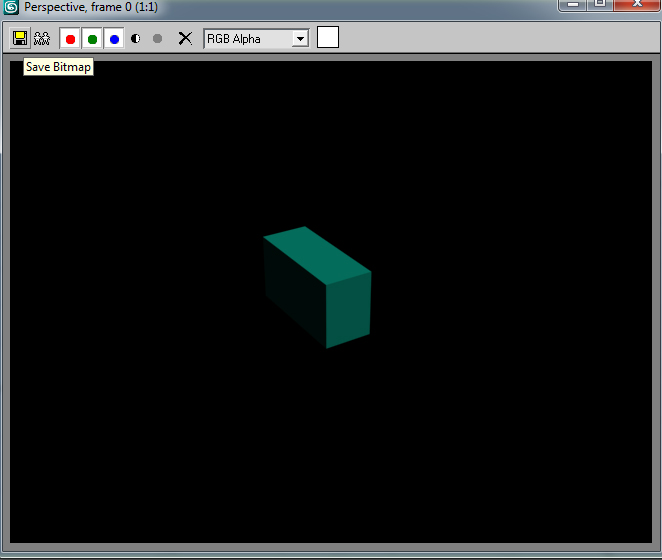Click the 'Perspective, frame 0 (1:1)' title text
The height and width of the screenshot is (560, 662).
point(91,7)
